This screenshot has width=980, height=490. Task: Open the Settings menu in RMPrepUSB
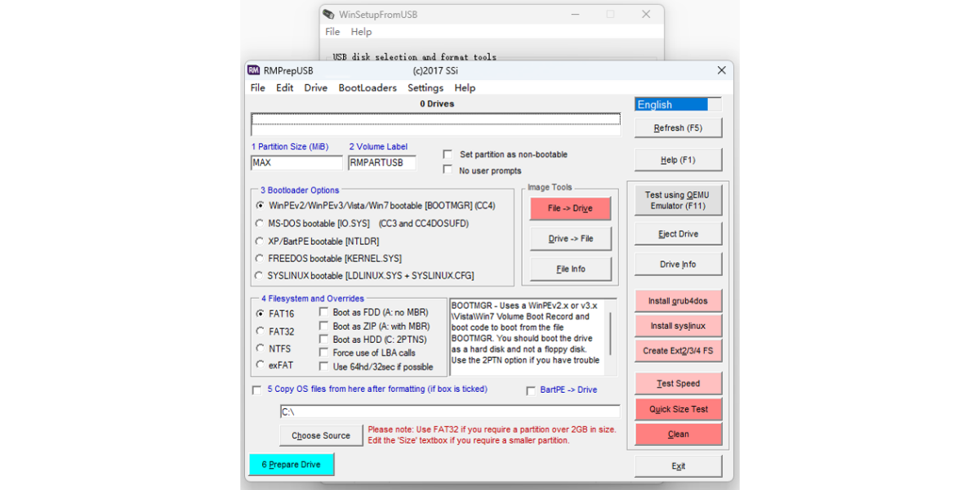point(425,87)
